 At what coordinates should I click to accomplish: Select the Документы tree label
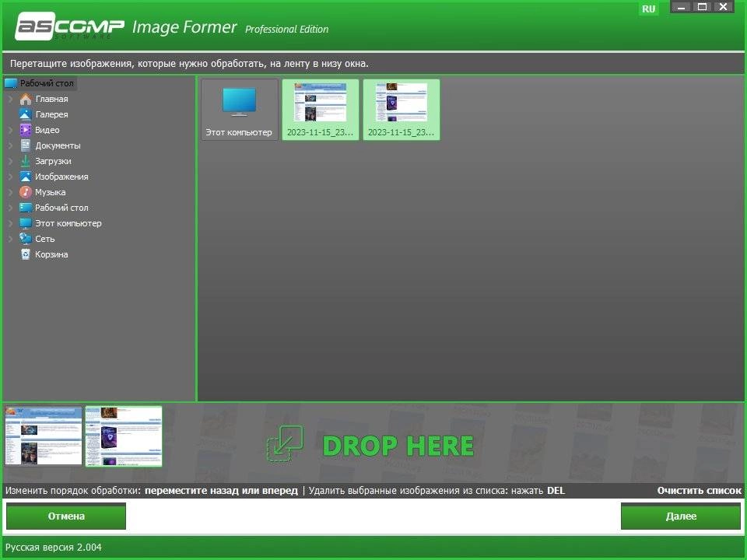[58, 145]
